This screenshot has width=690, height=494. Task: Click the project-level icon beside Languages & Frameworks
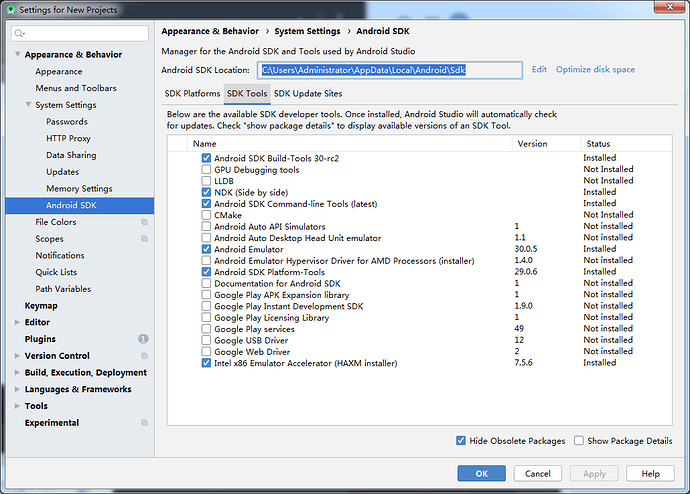click(144, 389)
